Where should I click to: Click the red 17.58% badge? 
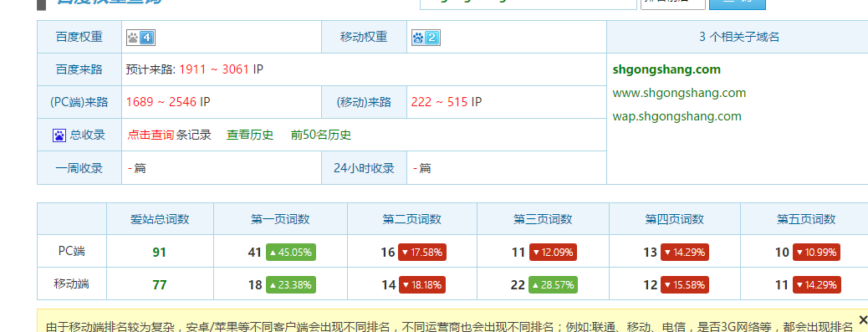click(x=421, y=253)
